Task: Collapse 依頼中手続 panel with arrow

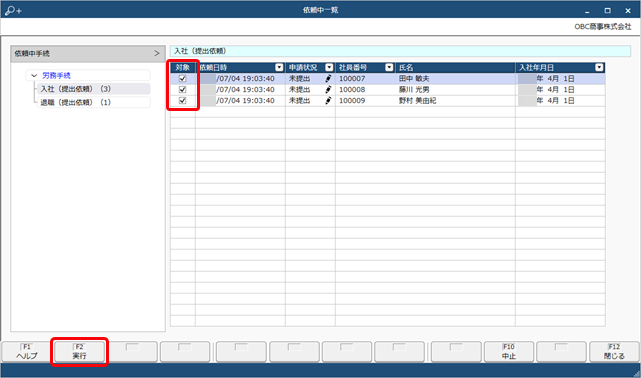Action: pyautogui.click(x=157, y=54)
